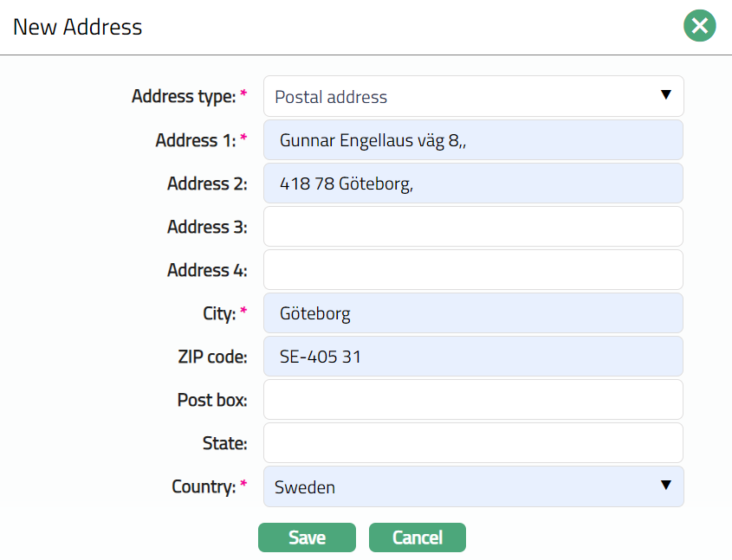The image size is (732, 560).
Task: Click the Address 1 input field
Action: click(x=473, y=140)
